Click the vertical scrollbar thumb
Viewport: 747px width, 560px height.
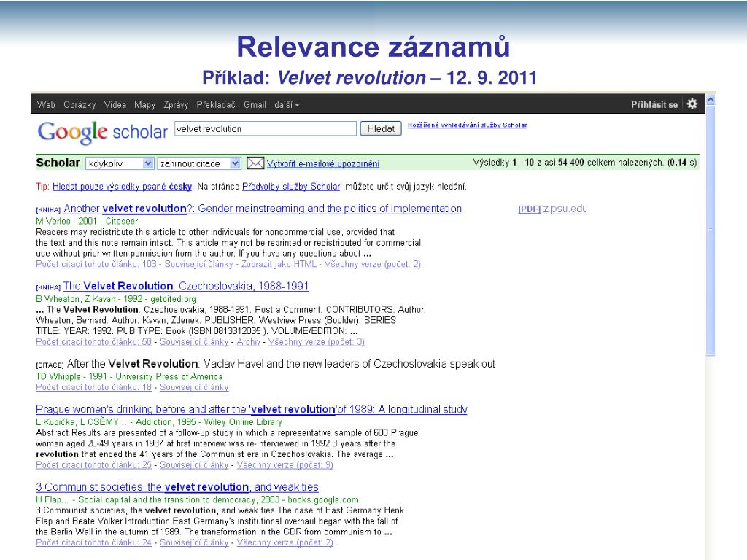[x=711, y=230]
